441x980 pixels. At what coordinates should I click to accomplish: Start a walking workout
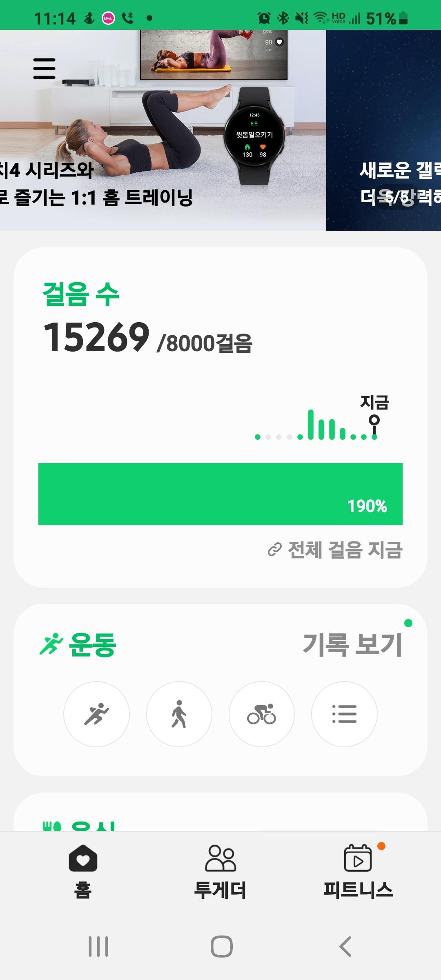(x=179, y=714)
